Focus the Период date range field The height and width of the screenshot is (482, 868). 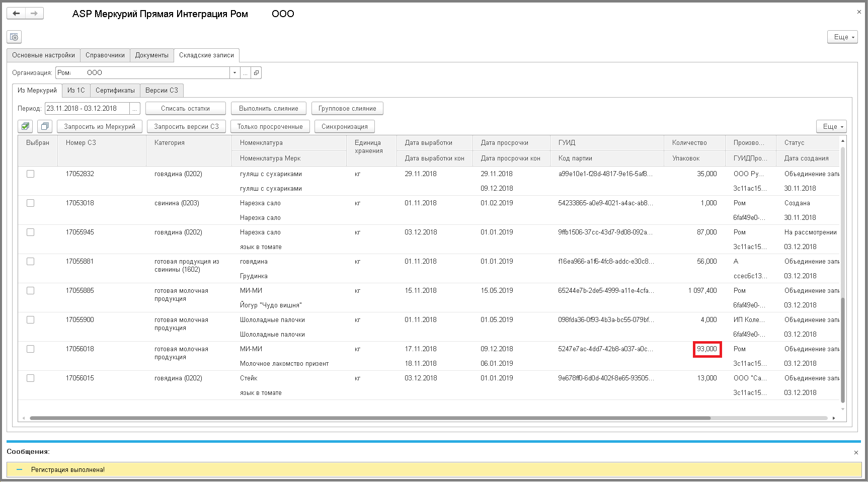pyautogui.click(x=87, y=108)
